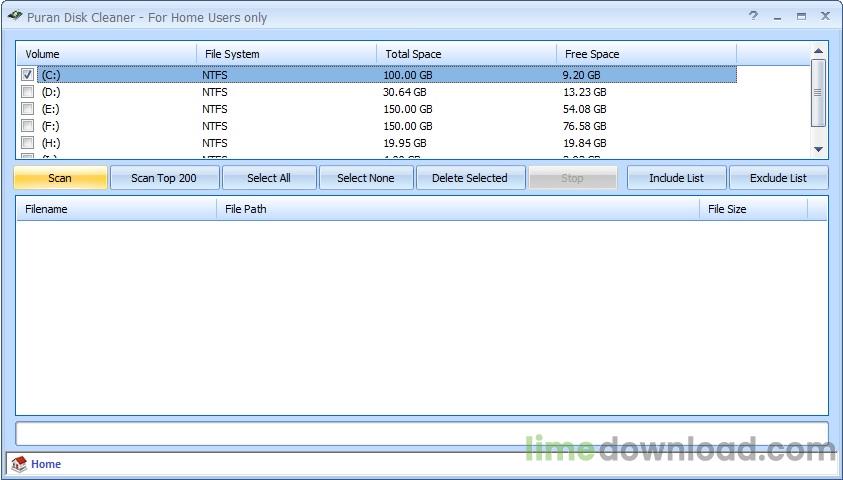Viewport: 843px width, 480px height.
Task: Check the (H:) volume checkbox
Action: [27, 143]
